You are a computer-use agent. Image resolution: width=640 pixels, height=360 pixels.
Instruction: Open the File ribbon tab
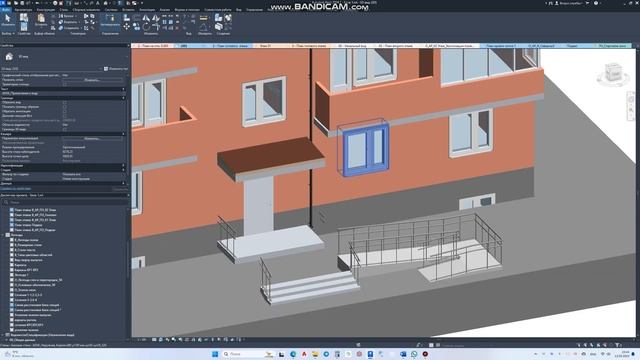[x=6, y=9]
